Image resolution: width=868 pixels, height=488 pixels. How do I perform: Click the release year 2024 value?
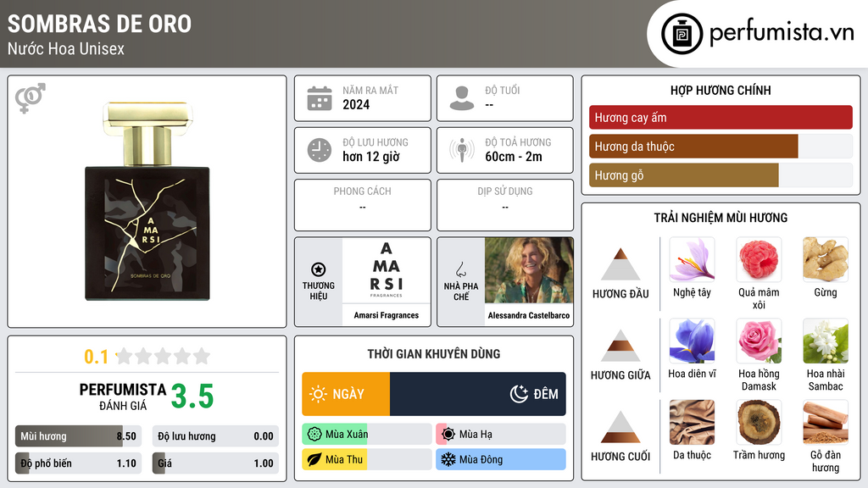click(x=356, y=104)
